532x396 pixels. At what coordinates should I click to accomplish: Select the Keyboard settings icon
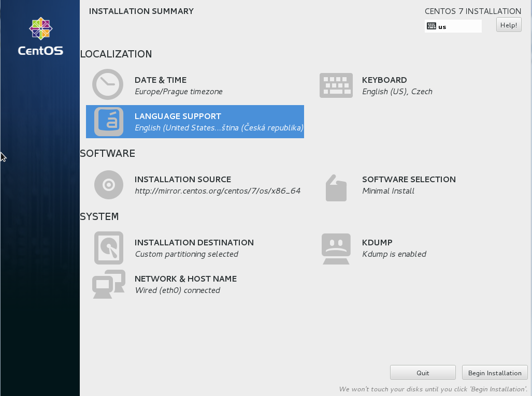tap(336, 84)
